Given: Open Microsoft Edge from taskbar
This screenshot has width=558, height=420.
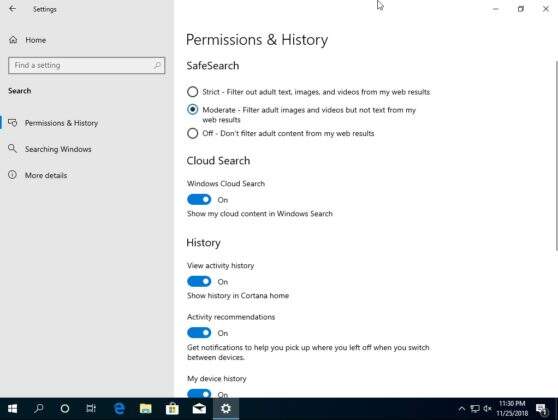Looking at the screenshot, I should click(x=119, y=408).
